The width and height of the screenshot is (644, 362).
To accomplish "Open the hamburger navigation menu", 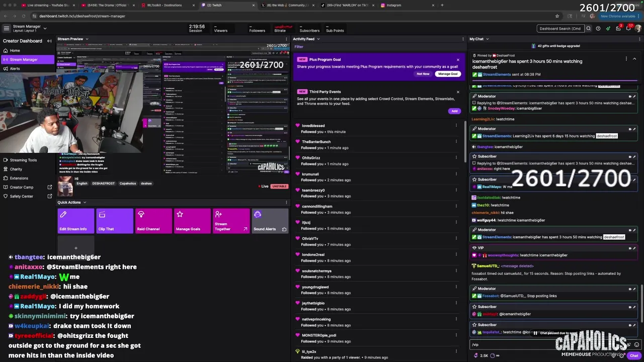I will 6,28.
